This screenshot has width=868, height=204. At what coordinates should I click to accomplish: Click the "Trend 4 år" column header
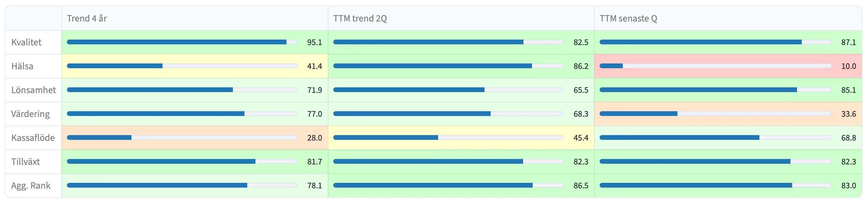pos(87,18)
